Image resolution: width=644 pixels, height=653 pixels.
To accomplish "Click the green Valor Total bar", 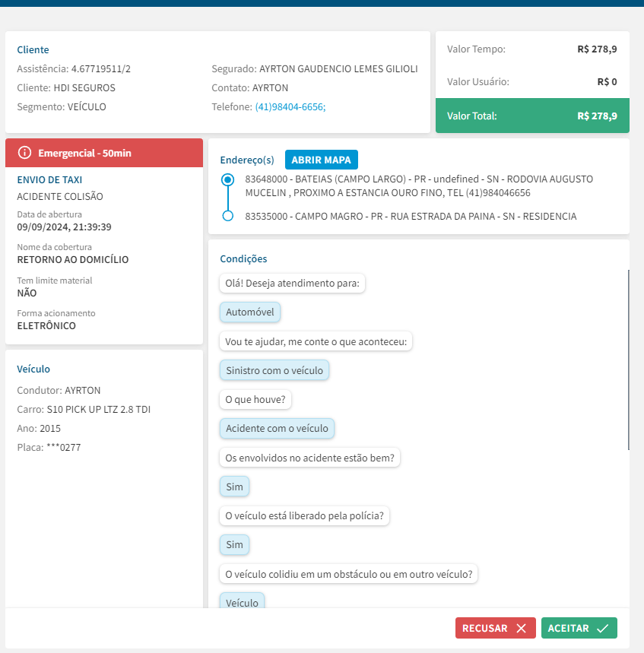I will pos(532,116).
